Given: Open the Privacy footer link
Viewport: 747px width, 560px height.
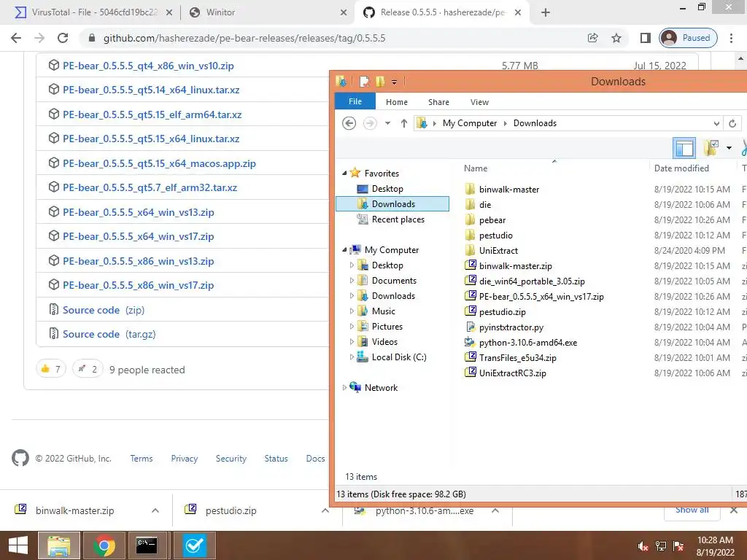Looking at the screenshot, I should 185,458.
